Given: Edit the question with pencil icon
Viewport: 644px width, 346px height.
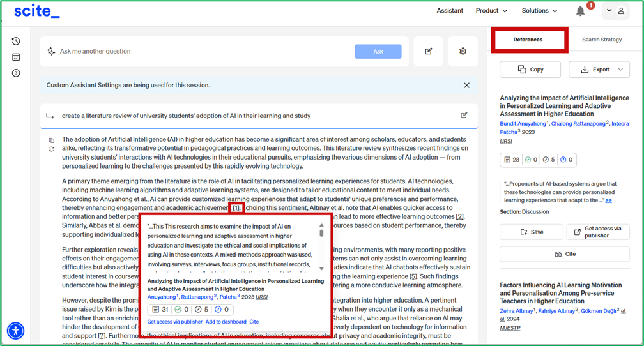Looking at the screenshot, I should (464, 116).
